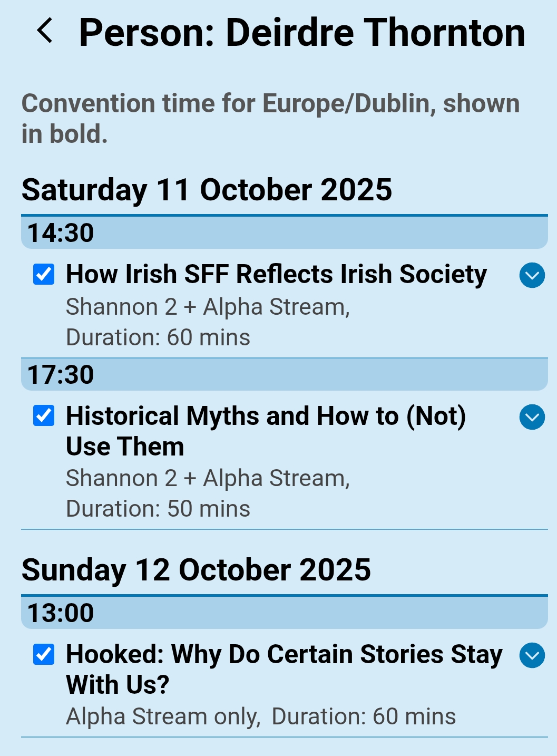557x756 pixels.
Task: Select the 17:30 time slot header
Action: [284, 374]
